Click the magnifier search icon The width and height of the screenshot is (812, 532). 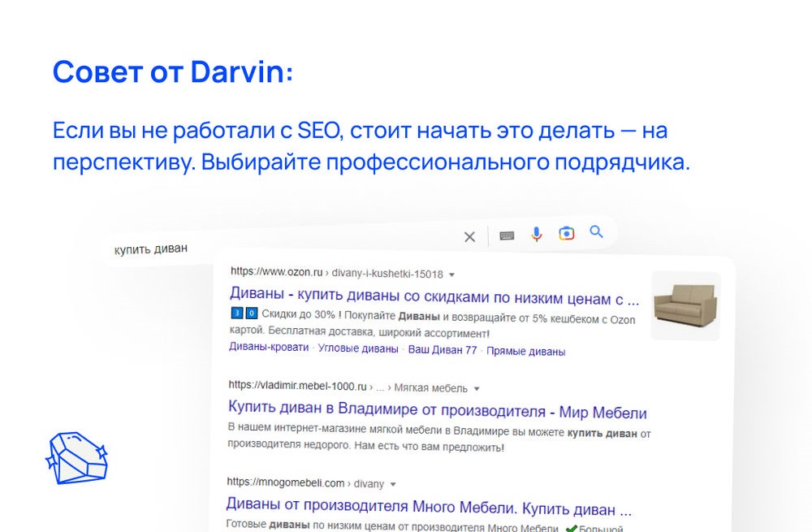coord(597,231)
